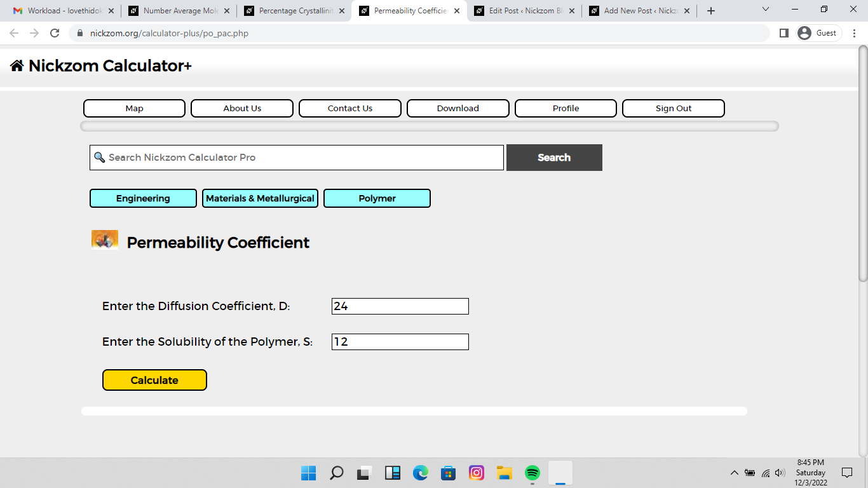The width and height of the screenshot is (868, 488).
Task: Switch to the Percentage Crystallinity tab
Action: (x=295, y=11)
